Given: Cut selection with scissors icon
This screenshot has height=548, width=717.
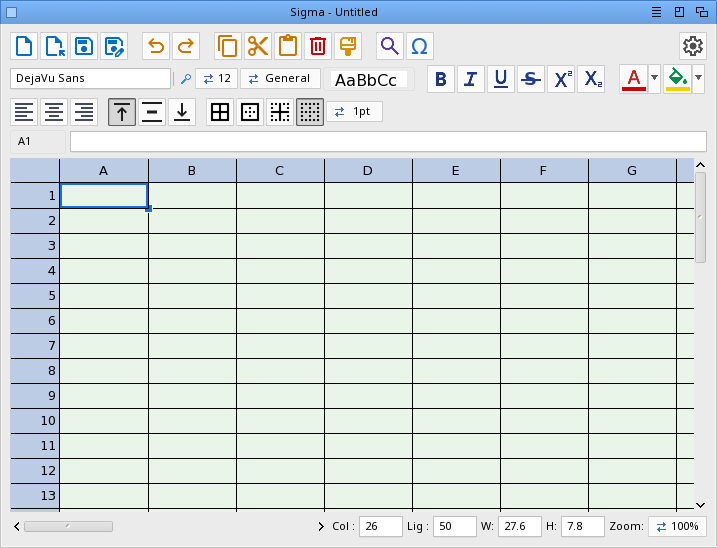Looking at the screenshot, I should 258,46.
